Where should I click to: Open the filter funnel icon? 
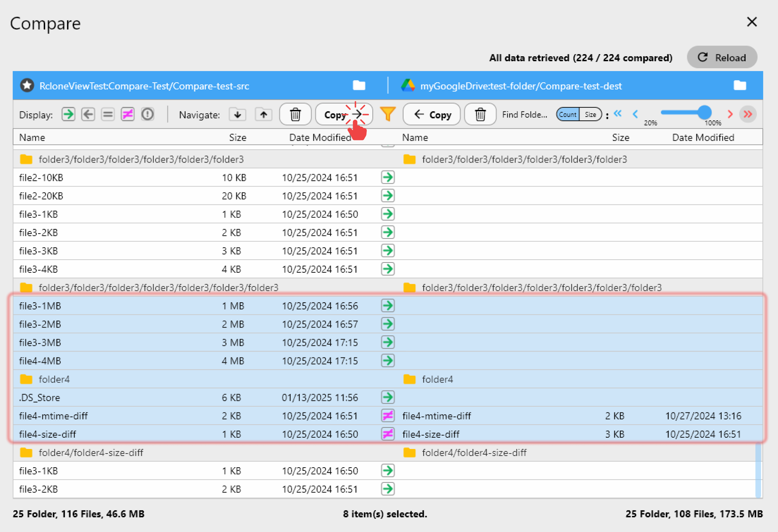[388, 114]
